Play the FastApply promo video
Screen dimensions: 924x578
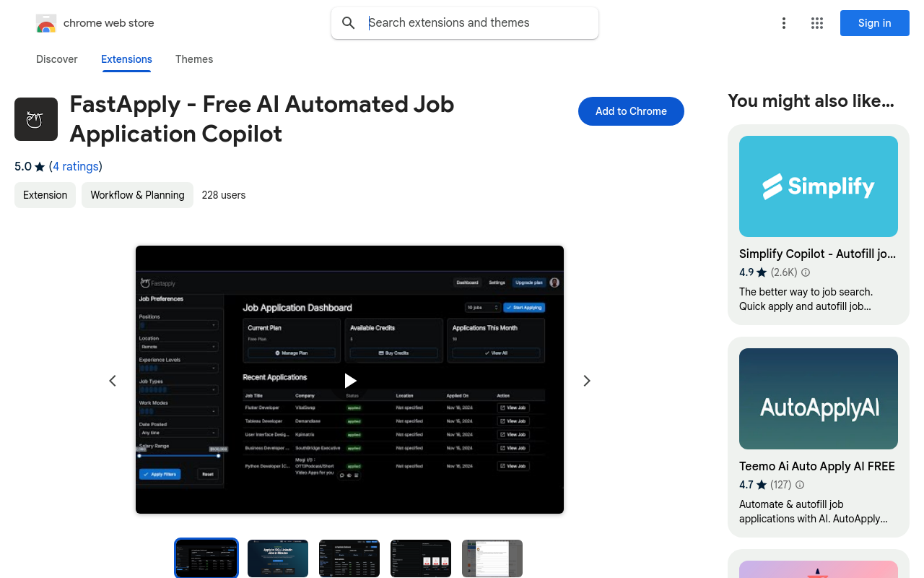tap(349, 380)
